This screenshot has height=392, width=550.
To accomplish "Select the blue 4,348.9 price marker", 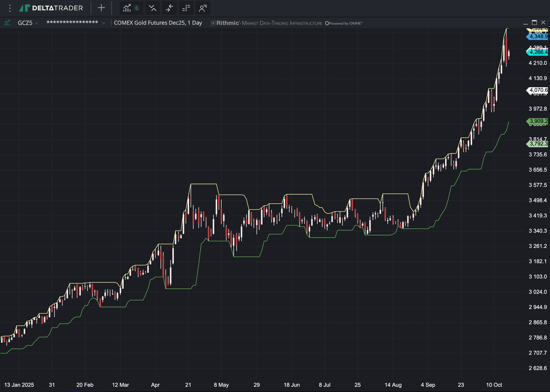I will tap(538, 37).
